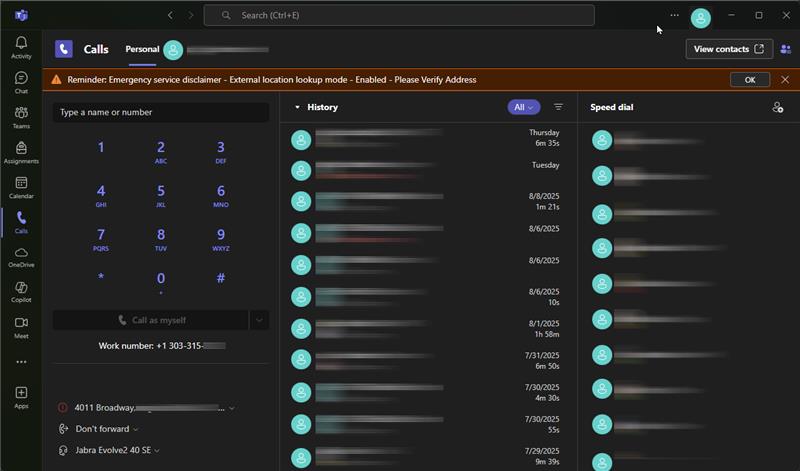
Task: Click the emergency location warning icon
Action: pos(63,407)
